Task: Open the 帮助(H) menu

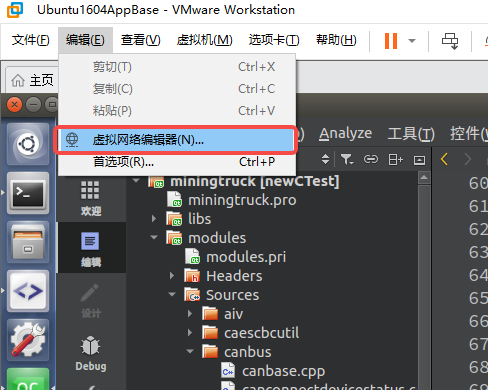Action: [336, 40]
